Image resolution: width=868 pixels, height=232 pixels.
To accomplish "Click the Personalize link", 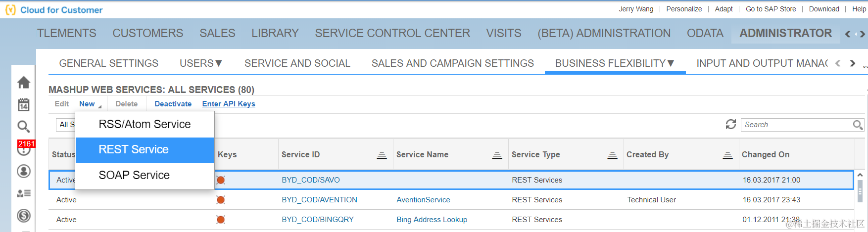I will pyautogui.click(x=684, y=9).
